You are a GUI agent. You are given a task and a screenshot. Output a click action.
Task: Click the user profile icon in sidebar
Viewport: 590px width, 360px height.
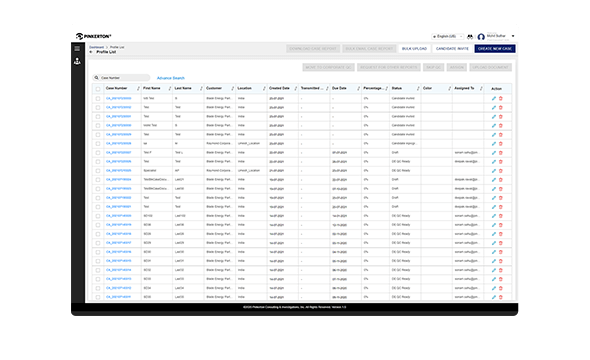(x=77, y=61)
